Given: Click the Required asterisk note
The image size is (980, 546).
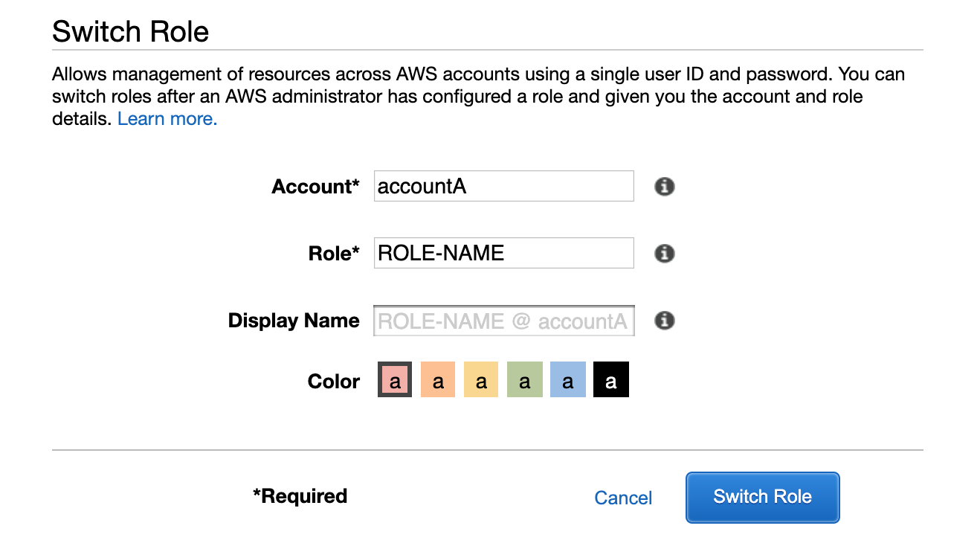Looking at the screenshot, I should 300,496.
